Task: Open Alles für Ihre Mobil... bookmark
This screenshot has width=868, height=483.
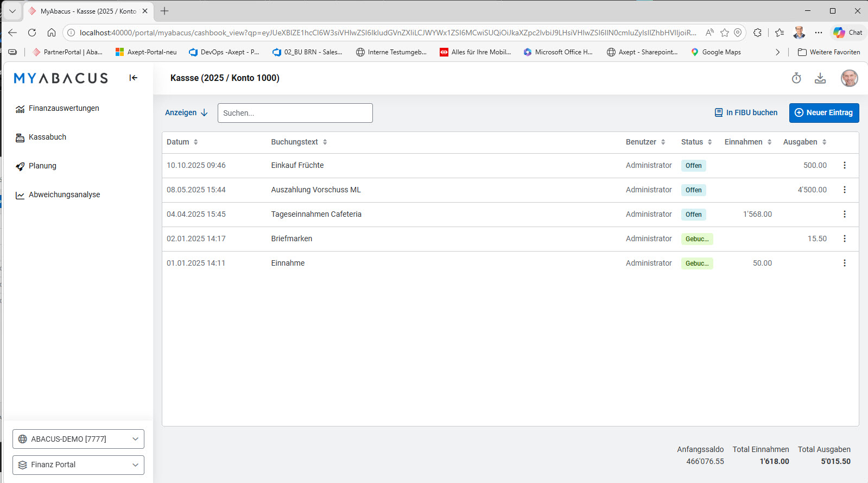Action: (x=476, y=52)
